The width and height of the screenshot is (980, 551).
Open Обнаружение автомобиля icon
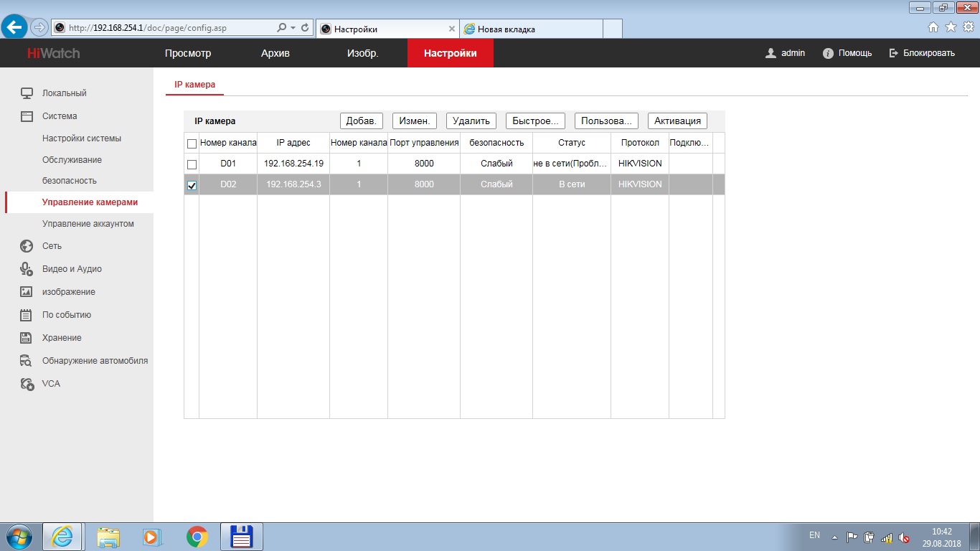click(x=27, y=361)
